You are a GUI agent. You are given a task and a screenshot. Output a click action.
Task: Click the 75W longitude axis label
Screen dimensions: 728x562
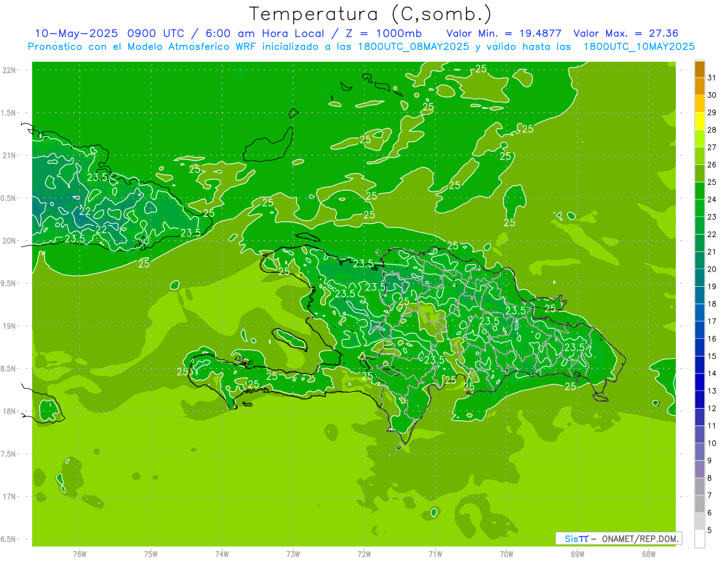151,554
